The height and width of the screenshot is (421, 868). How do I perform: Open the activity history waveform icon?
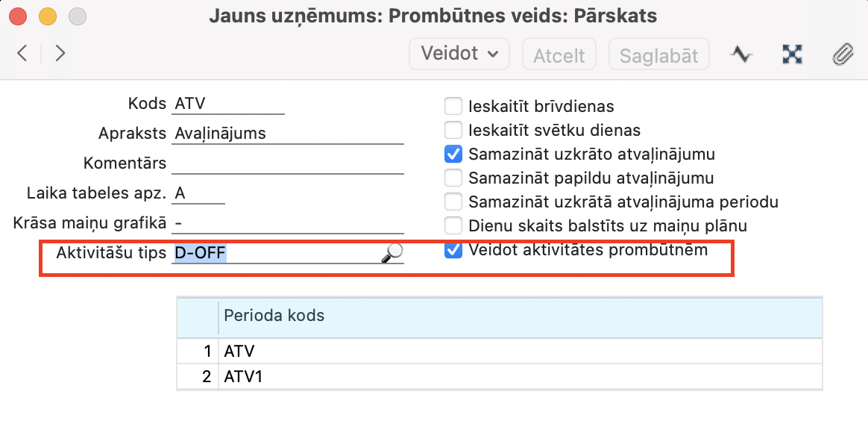coord(740,54)
